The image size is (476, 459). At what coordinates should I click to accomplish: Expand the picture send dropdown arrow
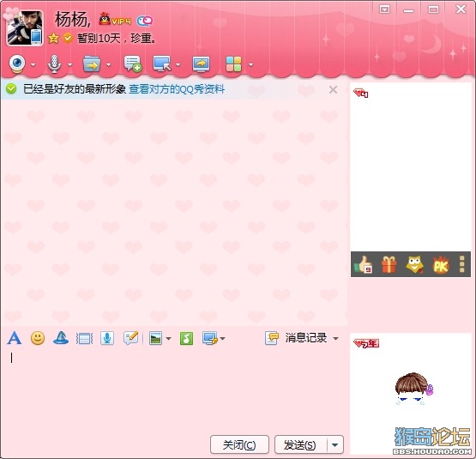coord(168,338)
